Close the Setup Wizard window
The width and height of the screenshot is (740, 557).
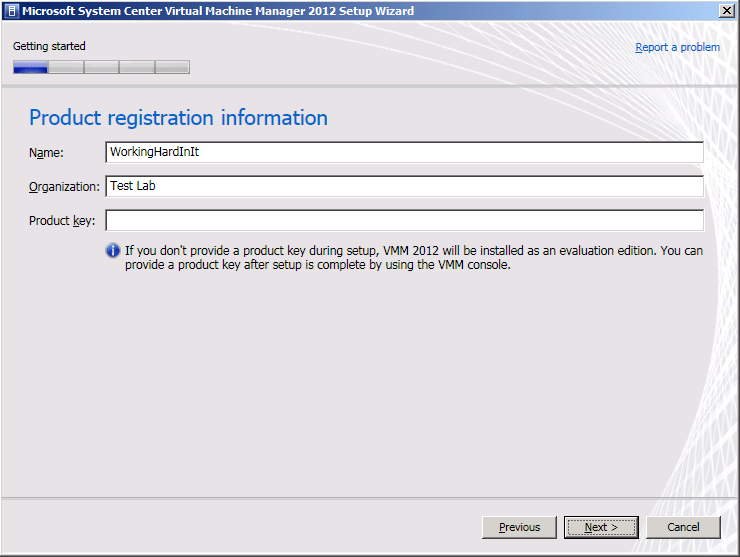click(726, 11)
